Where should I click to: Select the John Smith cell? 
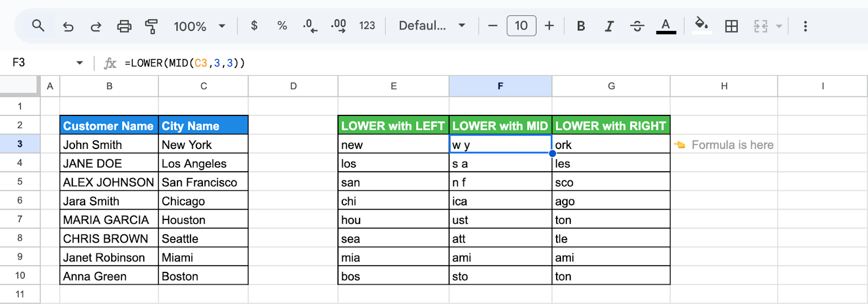pos(109,145)
